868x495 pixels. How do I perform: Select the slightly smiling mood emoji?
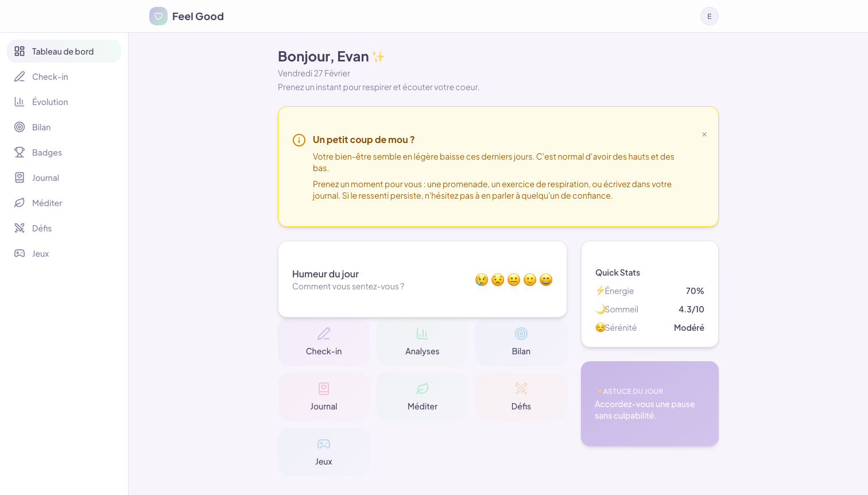click(x=530, y=280)
